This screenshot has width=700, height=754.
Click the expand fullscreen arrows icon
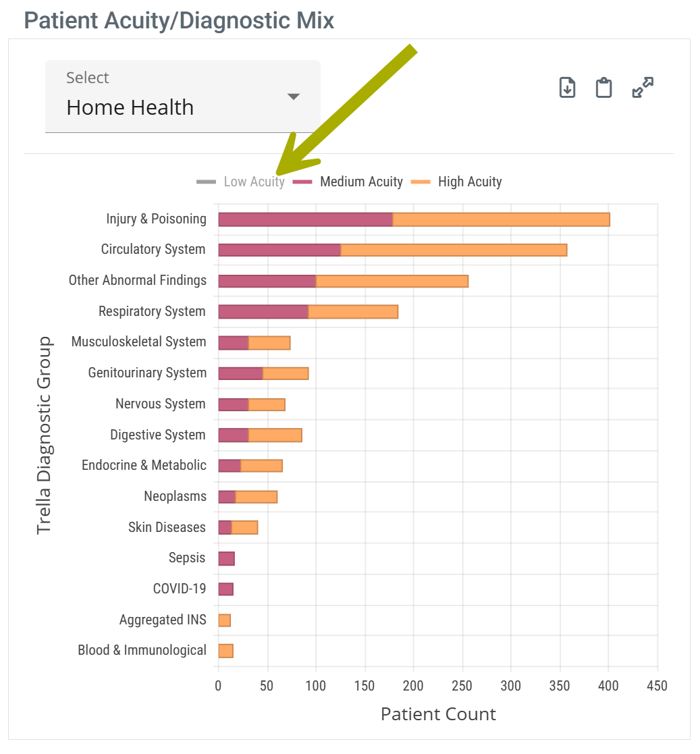643,88
